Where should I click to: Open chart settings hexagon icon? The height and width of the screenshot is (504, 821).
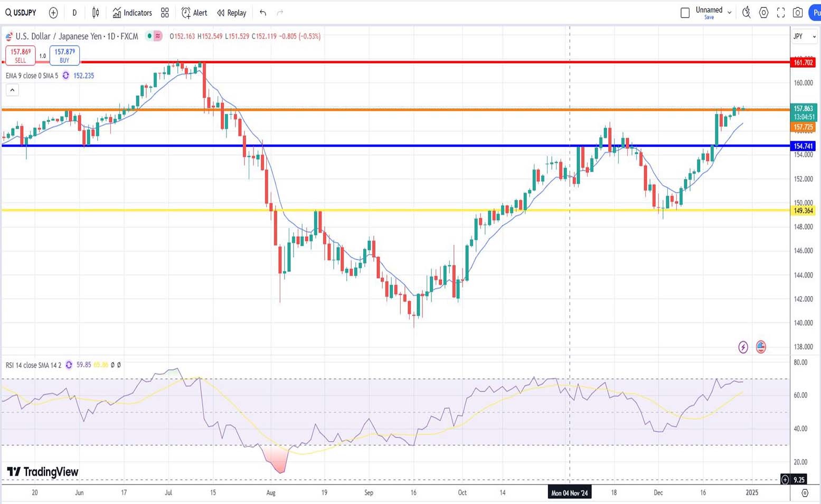[763, 13]
